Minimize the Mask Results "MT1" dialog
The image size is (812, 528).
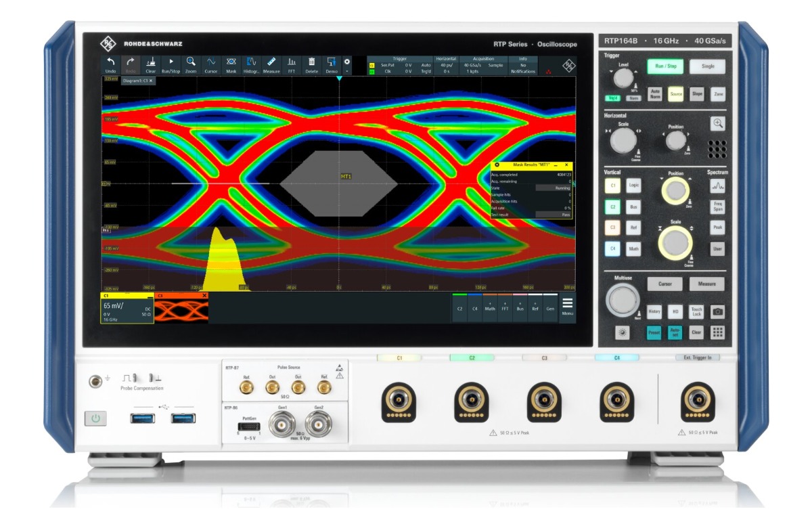point(555,165)
